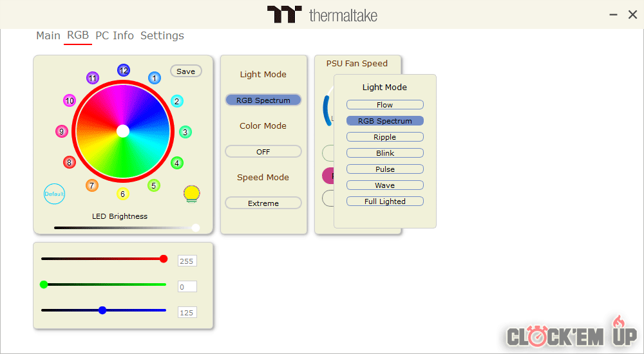
Task: Open the Speed Mode Extreme dropdown
Action: [263, 203]
